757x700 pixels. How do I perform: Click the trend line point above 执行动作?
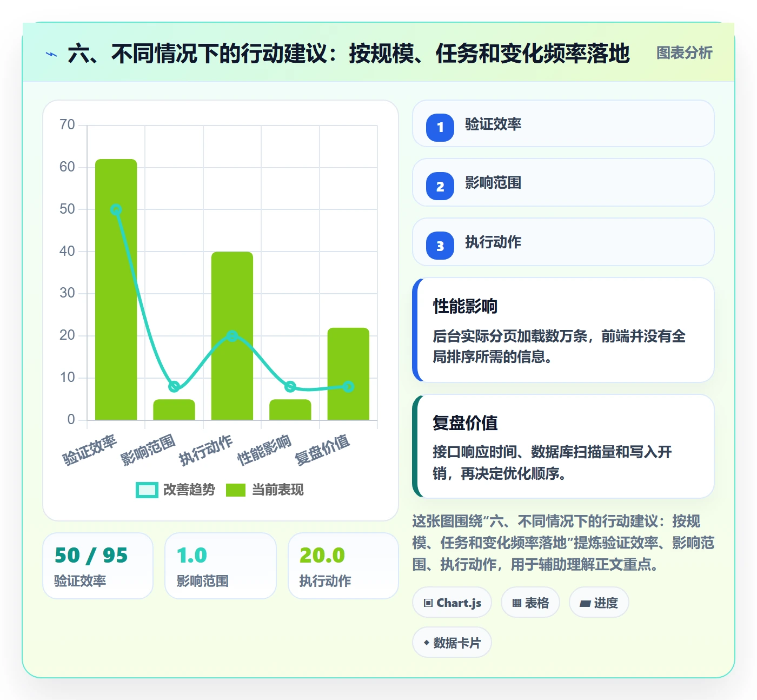click(232, 336)
